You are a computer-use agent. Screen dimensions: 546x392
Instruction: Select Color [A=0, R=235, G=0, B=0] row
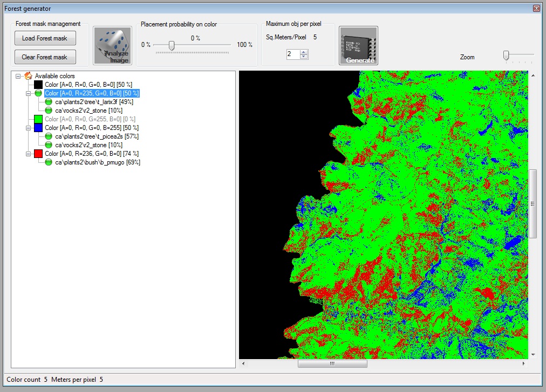[x=92, y=93]
